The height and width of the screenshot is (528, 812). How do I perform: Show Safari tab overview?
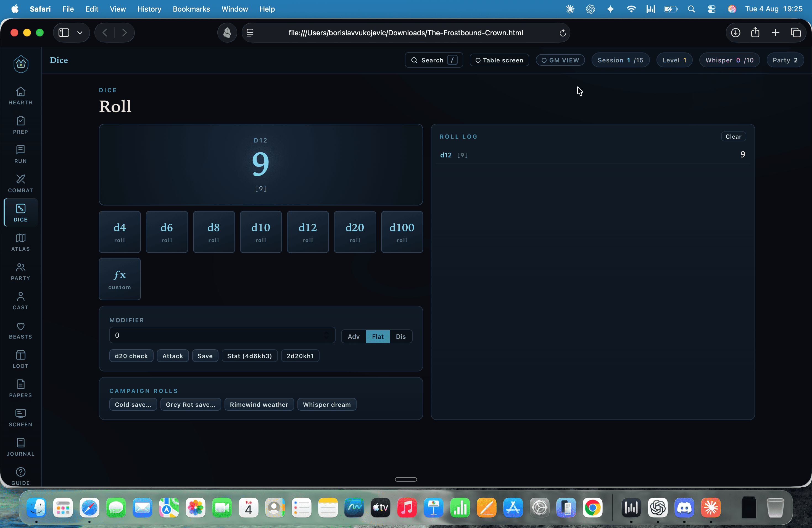(796, 33)
